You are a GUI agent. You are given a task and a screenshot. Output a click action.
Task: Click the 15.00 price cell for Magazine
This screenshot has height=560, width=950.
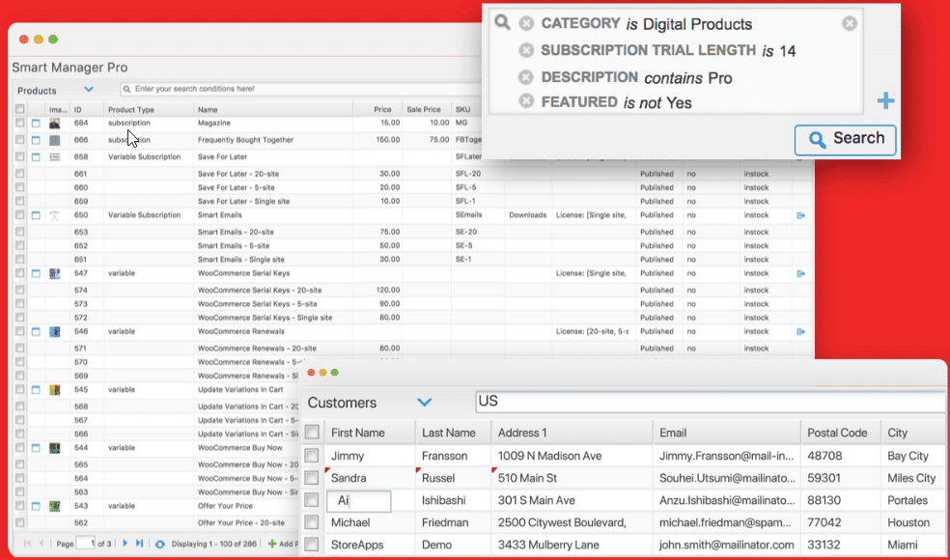click(x=390, y=123)
